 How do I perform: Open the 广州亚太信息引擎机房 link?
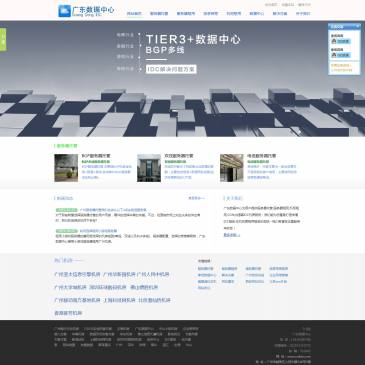tap(77, 274)
